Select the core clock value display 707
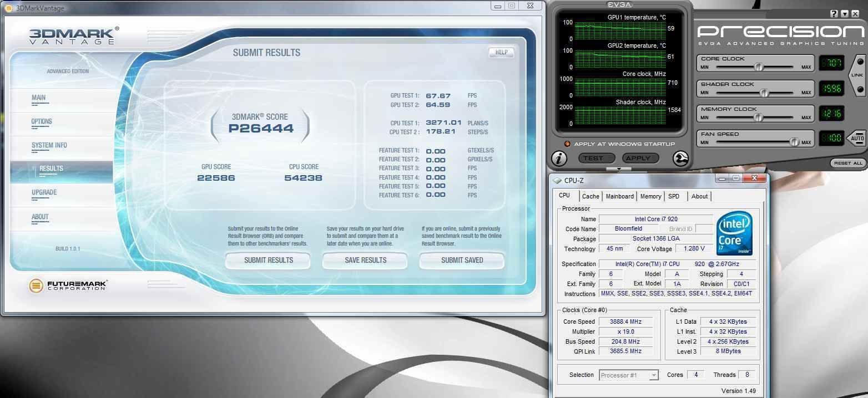868x398 pixels. [x=831, y=63]
